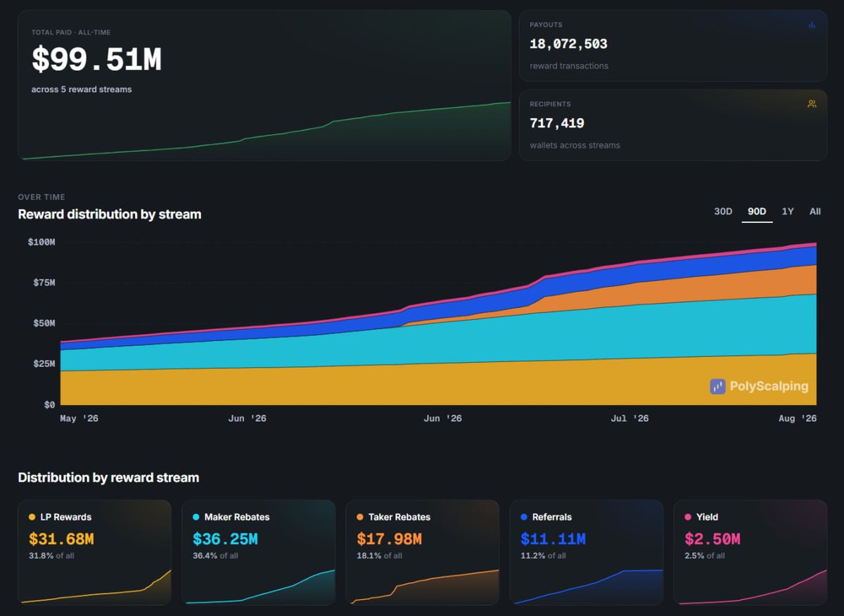Open the Taker Rebates stream card

[x=422, y=552]
